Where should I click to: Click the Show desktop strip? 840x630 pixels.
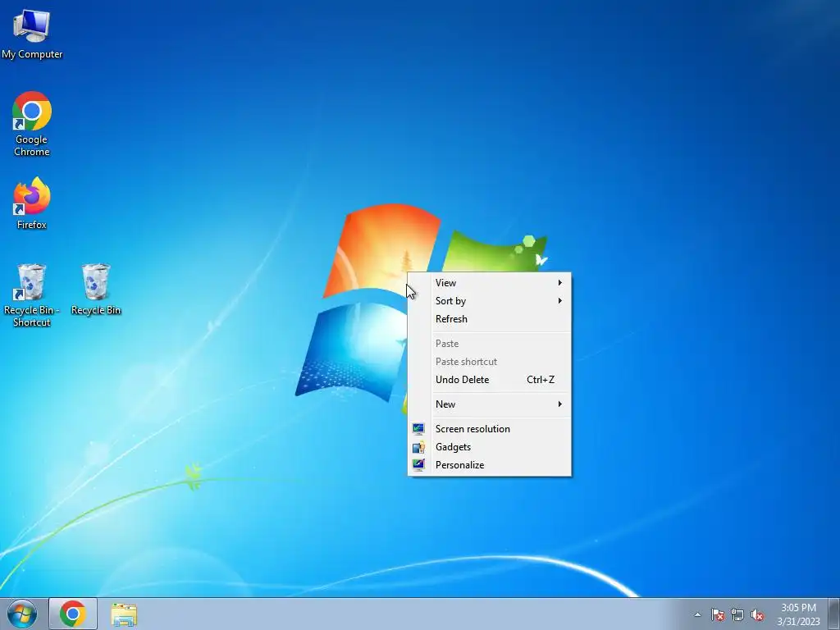point(834,614)
